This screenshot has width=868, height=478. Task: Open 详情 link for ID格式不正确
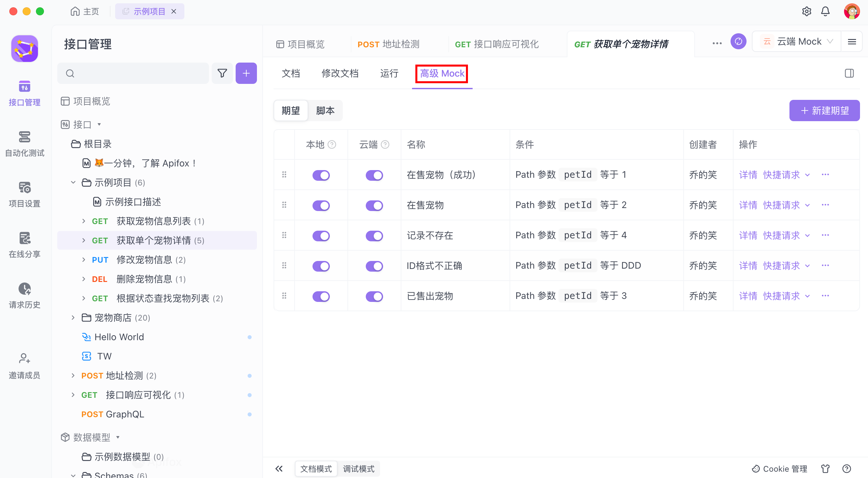click(x=748, y=266)
